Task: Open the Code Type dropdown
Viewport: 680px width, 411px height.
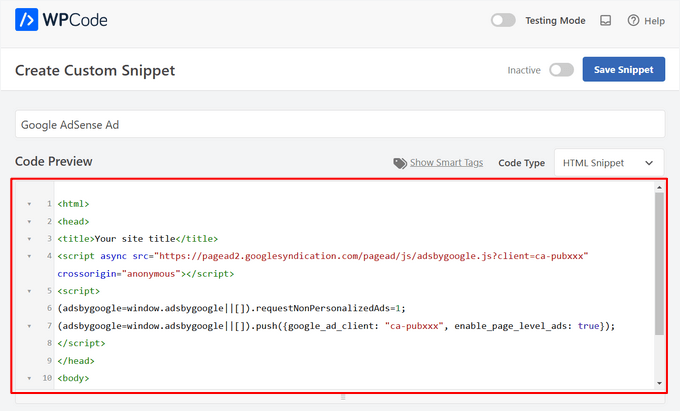Action: 608,163
